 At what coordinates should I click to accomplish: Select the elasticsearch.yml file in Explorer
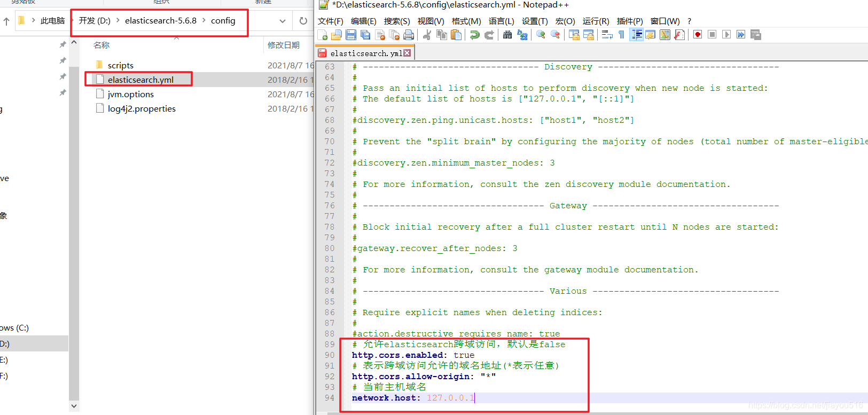[x=140, y=80]
